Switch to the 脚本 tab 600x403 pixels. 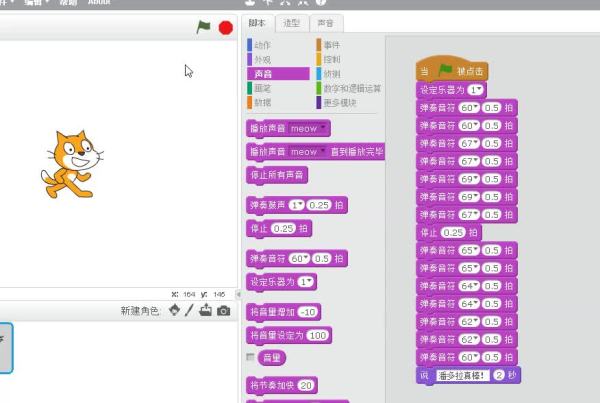tap(257, 23)
